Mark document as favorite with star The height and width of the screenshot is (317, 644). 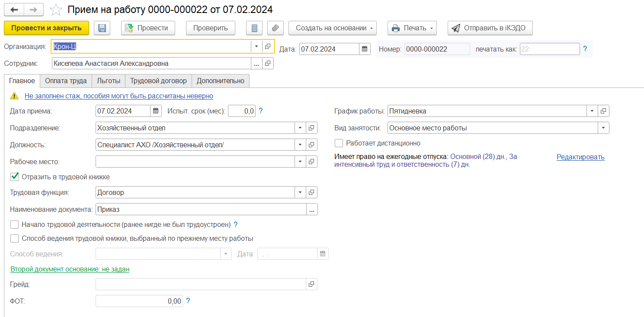click(x=55, y=9)
